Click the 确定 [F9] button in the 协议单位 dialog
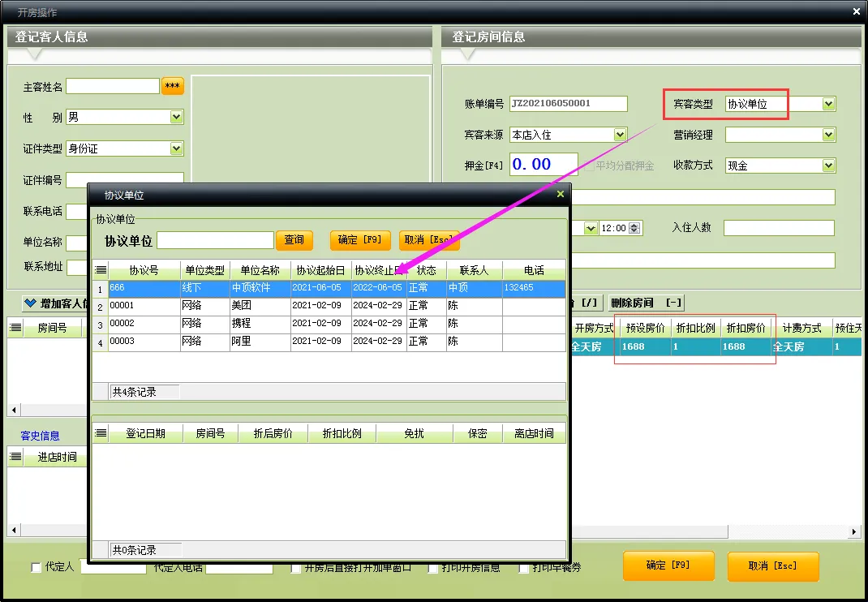Viewport: 868px width, 602px height. pyautogui.click(x=360, y=240)
